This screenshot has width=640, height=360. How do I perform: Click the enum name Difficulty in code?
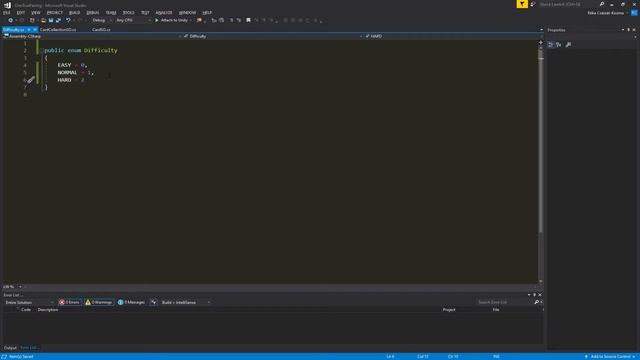pos(100,50)
